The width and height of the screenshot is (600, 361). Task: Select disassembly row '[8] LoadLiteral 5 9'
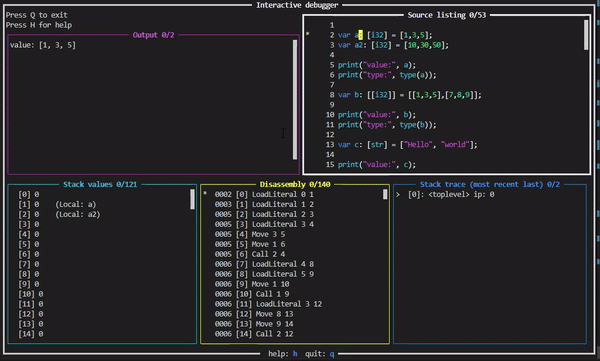(x=264, y=274)
